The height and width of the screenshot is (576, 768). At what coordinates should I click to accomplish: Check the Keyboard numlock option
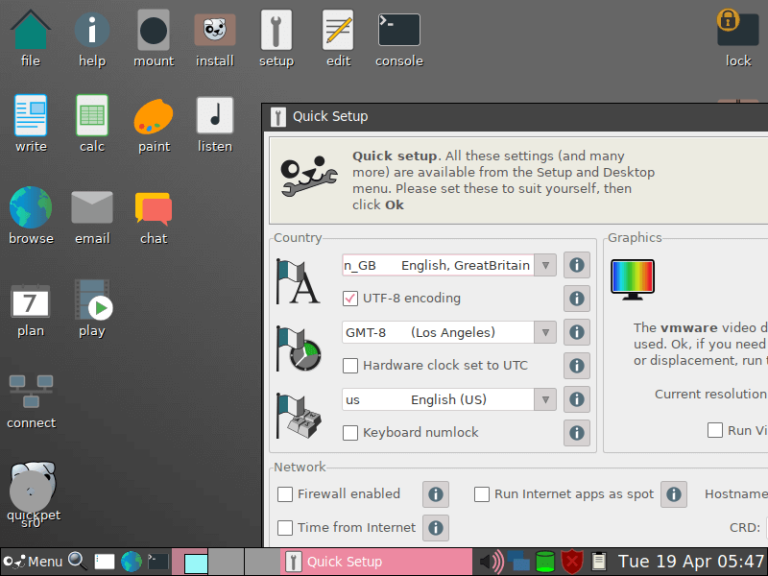pos(350,433)
